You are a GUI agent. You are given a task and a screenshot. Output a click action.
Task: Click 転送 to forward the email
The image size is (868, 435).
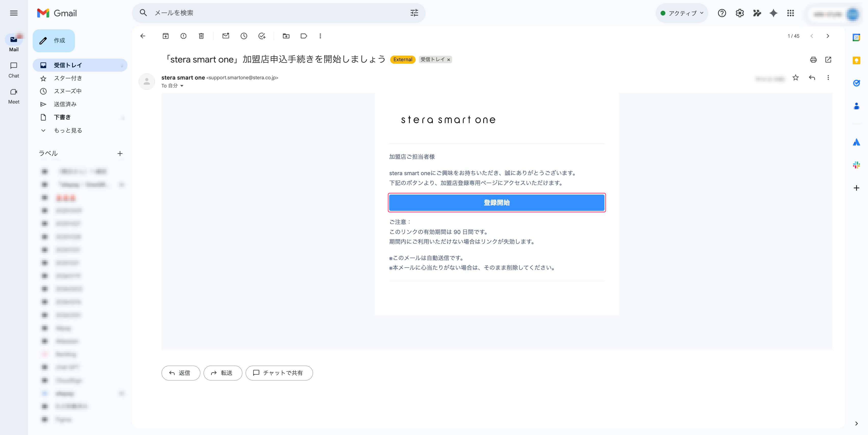[x=222, y=373]
